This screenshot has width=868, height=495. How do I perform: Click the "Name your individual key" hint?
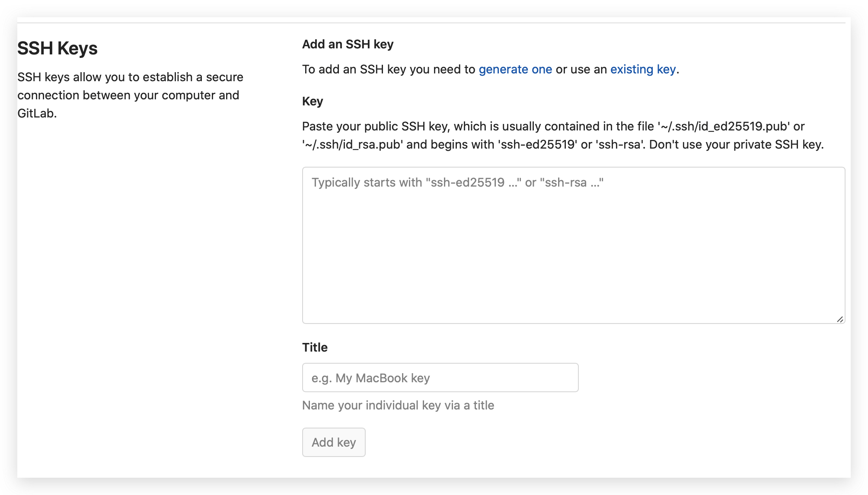point(398,405)
